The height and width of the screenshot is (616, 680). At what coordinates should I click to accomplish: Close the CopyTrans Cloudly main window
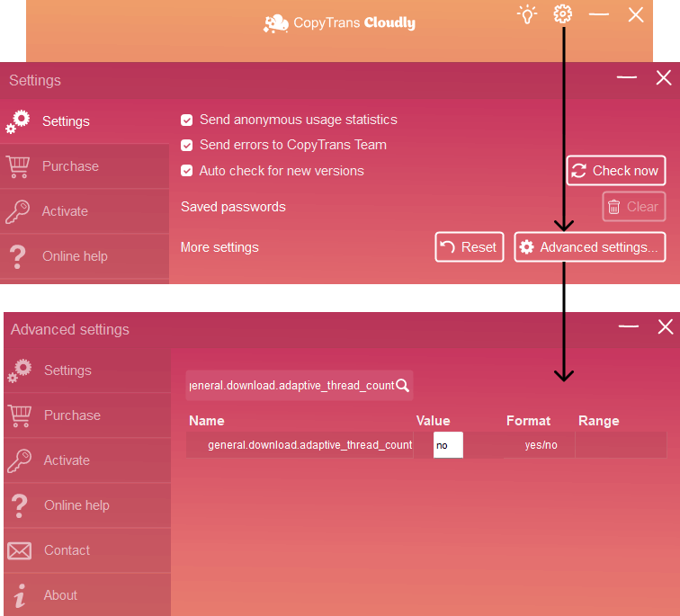pos(636,14)
